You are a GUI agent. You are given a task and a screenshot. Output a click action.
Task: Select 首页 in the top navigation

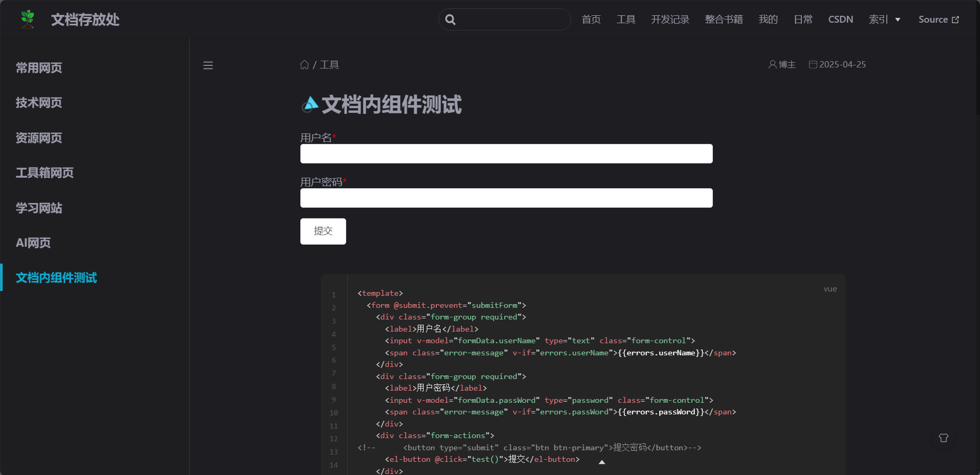click(x=590, y=19)
